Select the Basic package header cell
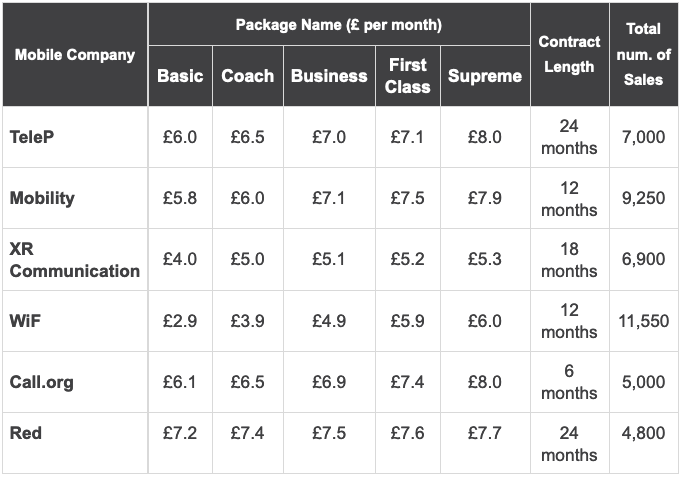682x478 pixels. (180, 76)
